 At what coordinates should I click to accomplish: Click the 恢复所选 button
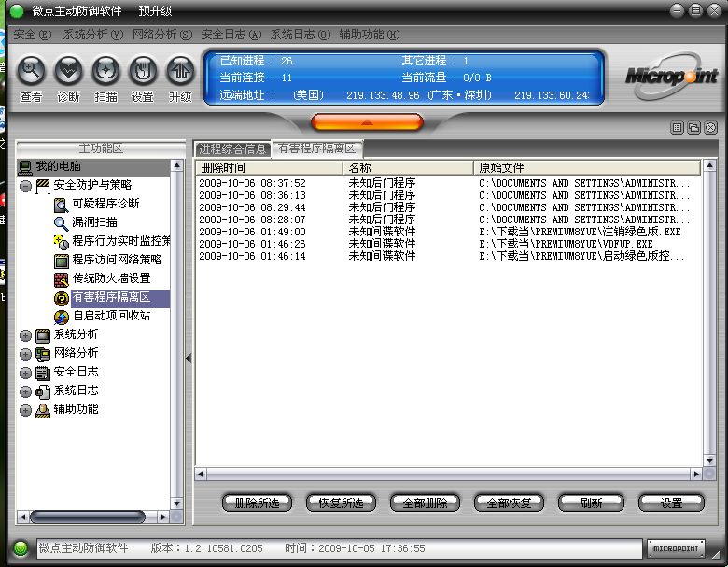341,503
